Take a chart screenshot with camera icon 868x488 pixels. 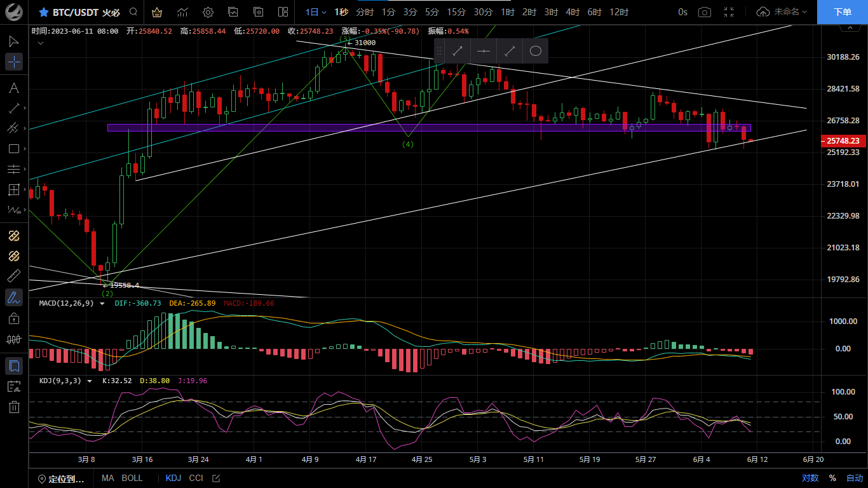[704, 12]
